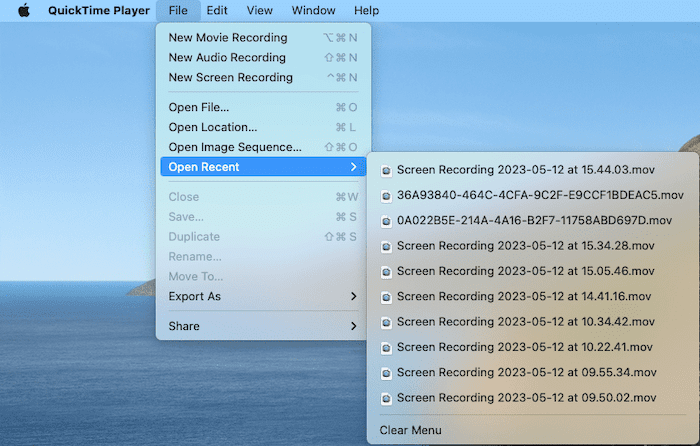Open the Edit menu in menu bar

(x=216, y=11)
